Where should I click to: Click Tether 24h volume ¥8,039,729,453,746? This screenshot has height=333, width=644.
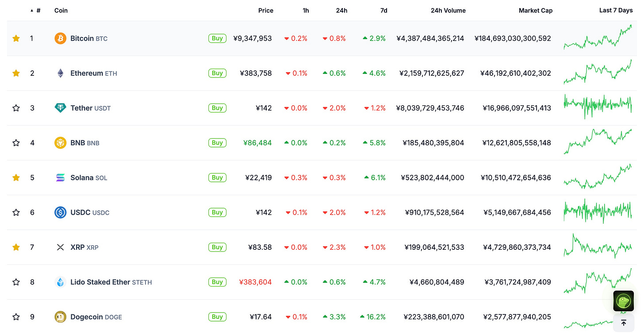point(430,108)
